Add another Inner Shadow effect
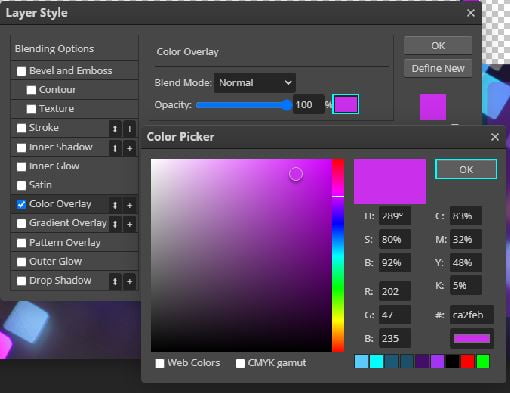The height and width of the screenshot is (393, 510). click(x=130, y=148)
